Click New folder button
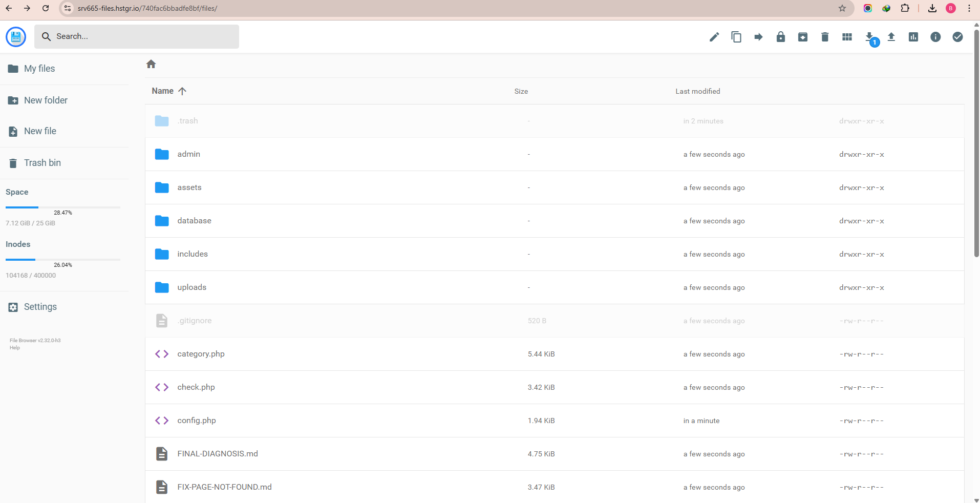The height and width of the screenshot is (503, 980). click(46, 100)
